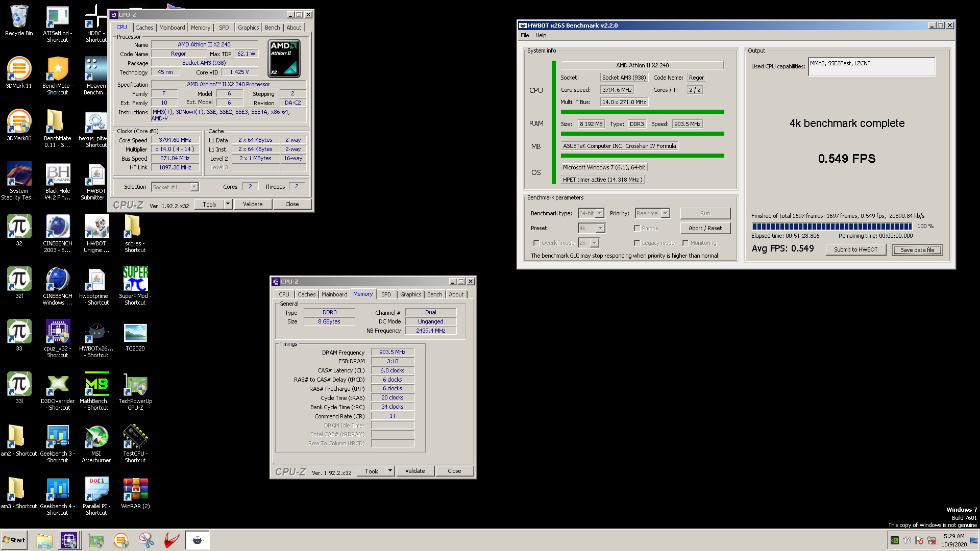Launch CINEBENCH 2003 shortcut
The width and height of the screenshot is (980, 551).
pyautogui.click(x=58, y=233)
